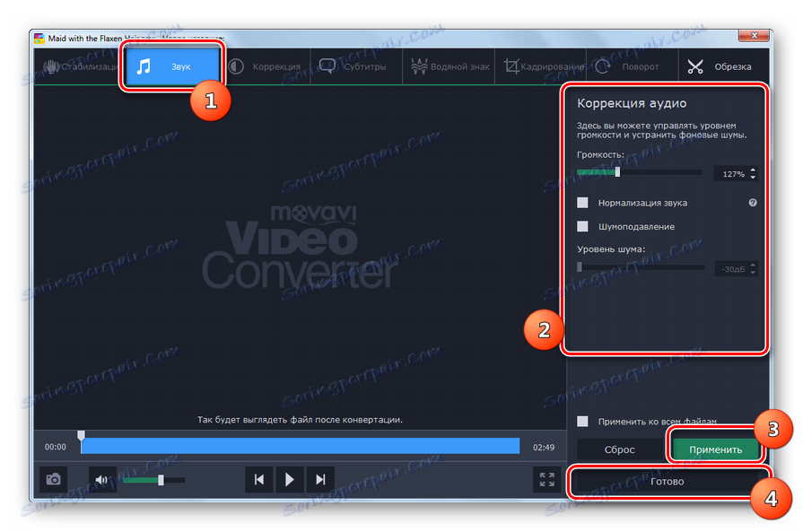Click the Громкость volume slider handle
803x532 pixels.
(x=617, y=172)
